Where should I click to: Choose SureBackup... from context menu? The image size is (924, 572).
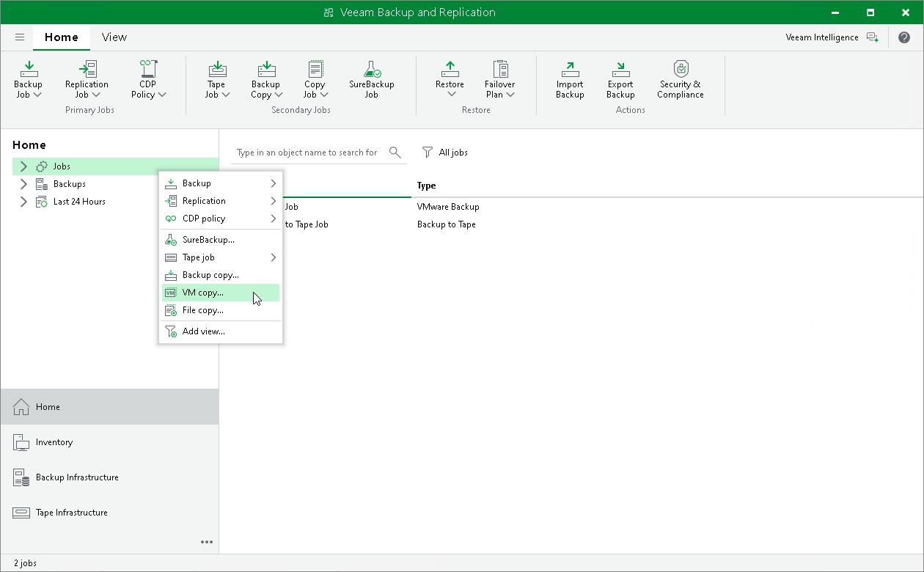[221, 240]
